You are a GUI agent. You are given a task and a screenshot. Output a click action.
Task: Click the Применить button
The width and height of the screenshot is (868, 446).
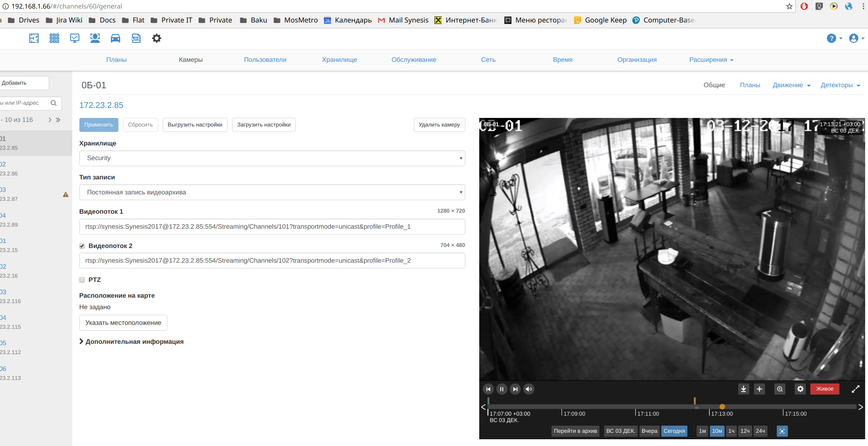pos(99,125)
